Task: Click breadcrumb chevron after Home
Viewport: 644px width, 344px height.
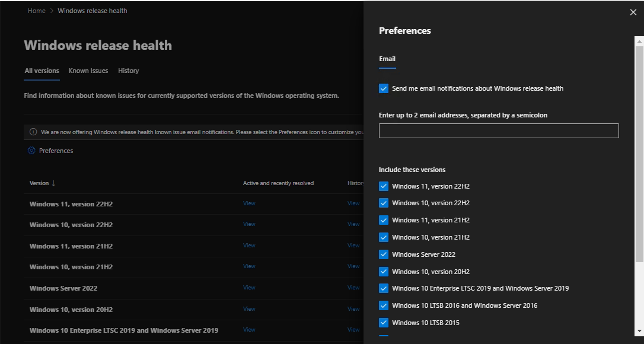Action: (x=52, y=11)
